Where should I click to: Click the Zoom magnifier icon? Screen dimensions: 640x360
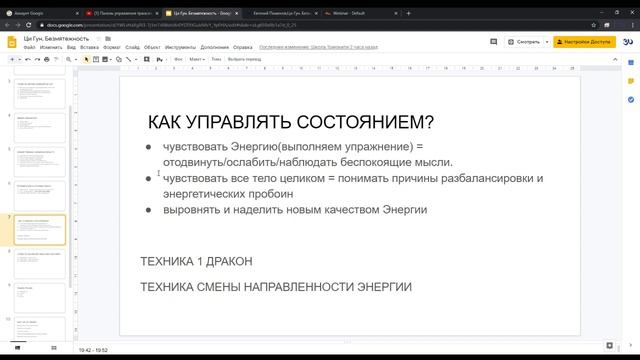click(69, 59)
